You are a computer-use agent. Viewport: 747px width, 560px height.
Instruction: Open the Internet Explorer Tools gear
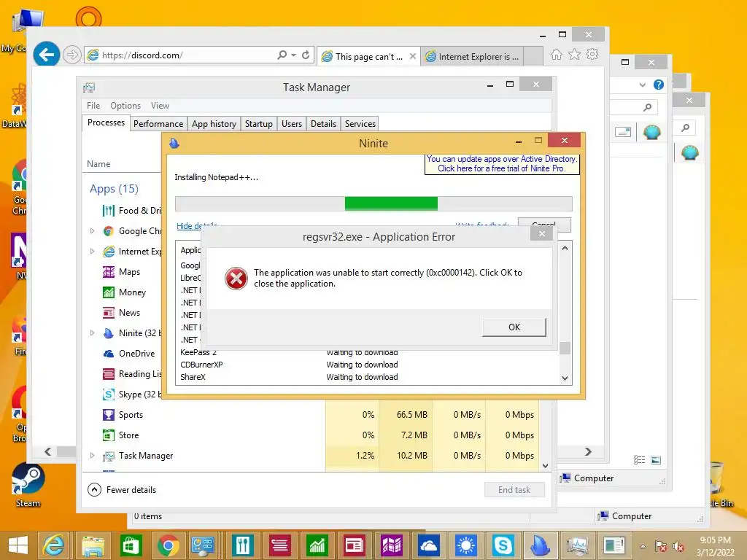592,54
